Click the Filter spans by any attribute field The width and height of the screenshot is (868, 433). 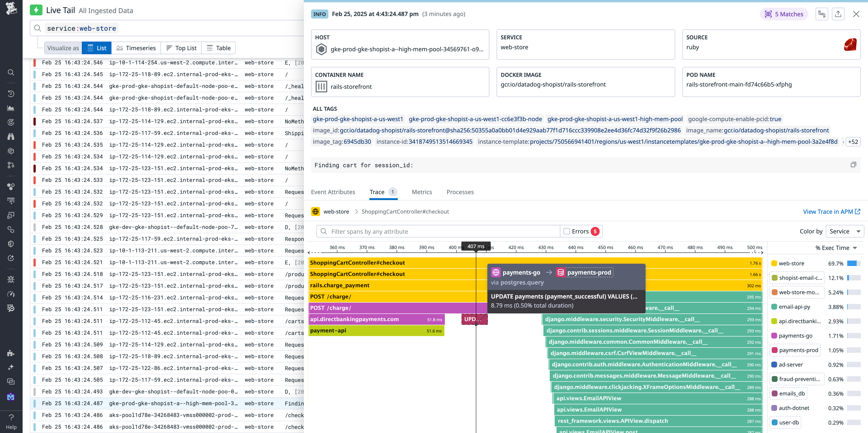pos(438,231)
